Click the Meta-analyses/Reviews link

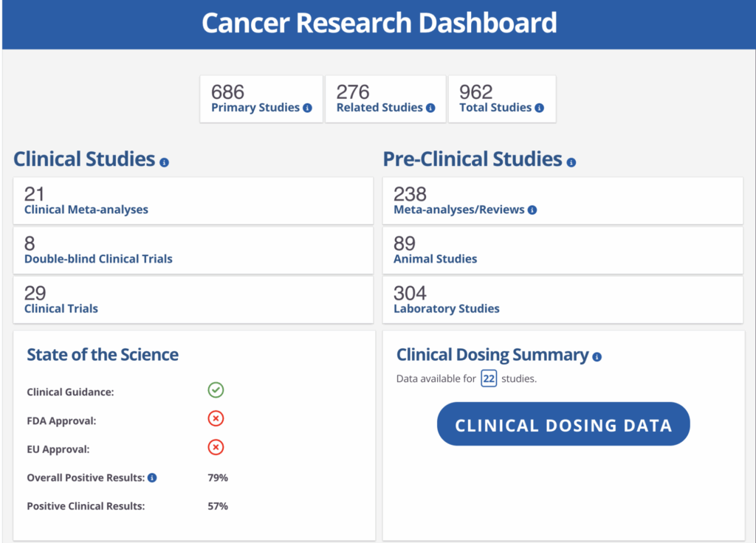click(x=458, y=210)
